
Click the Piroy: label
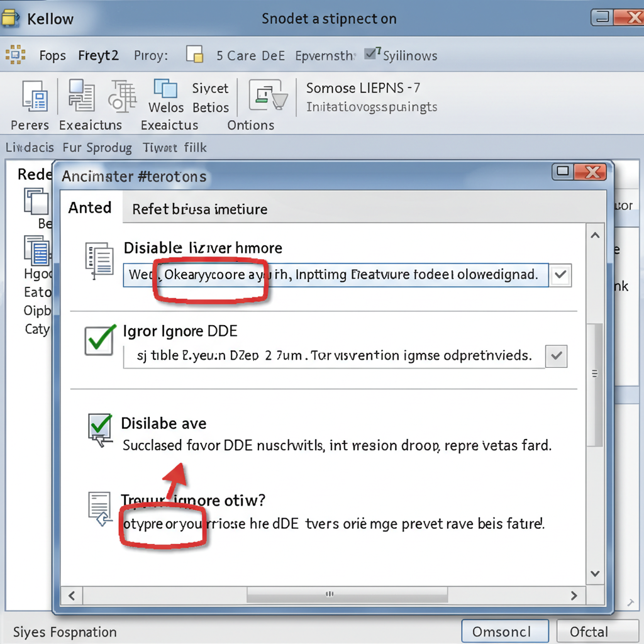(x=151, y=55)
